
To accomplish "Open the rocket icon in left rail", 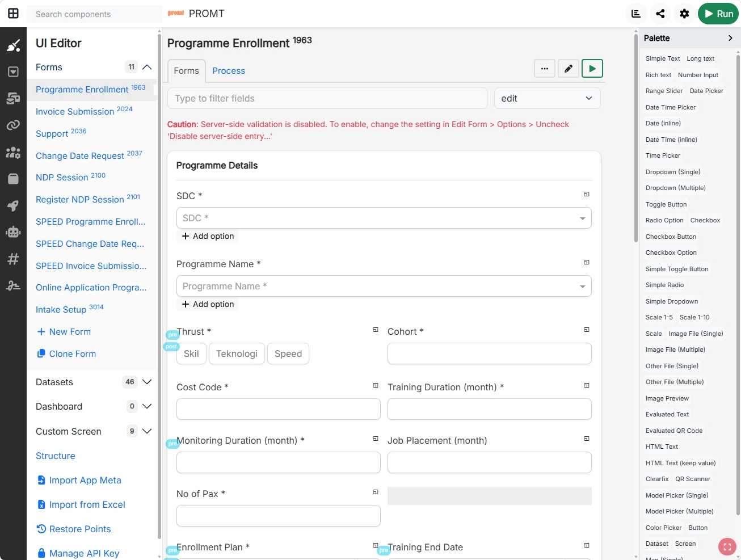I will pyautogui.click(x=13, y=205).
